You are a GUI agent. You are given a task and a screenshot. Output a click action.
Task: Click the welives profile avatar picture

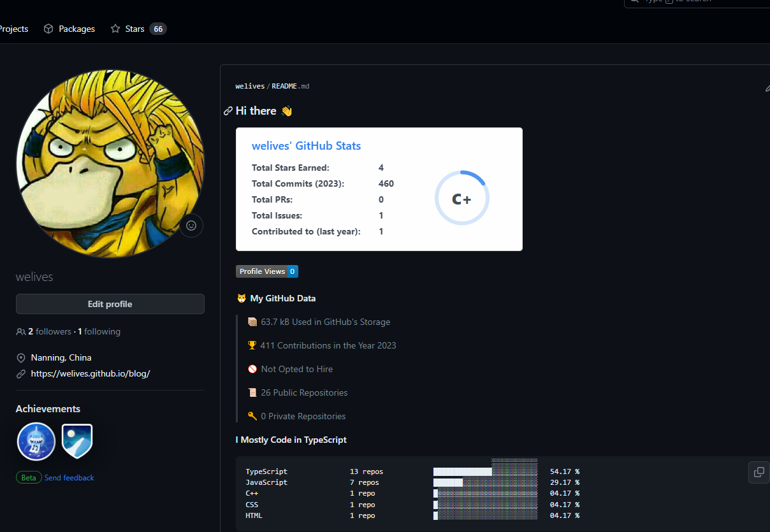click(110, 164)
